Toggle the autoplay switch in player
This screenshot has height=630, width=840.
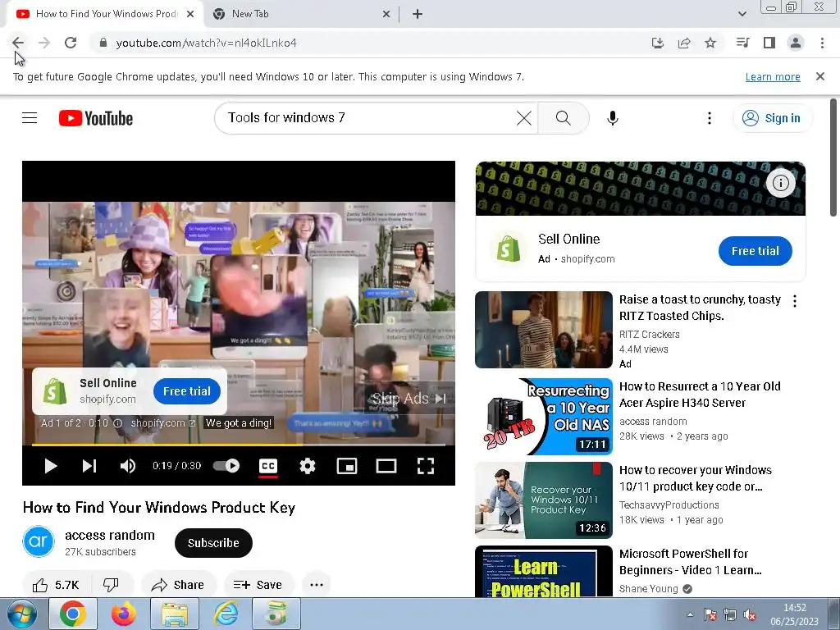[x=226, y=466]
